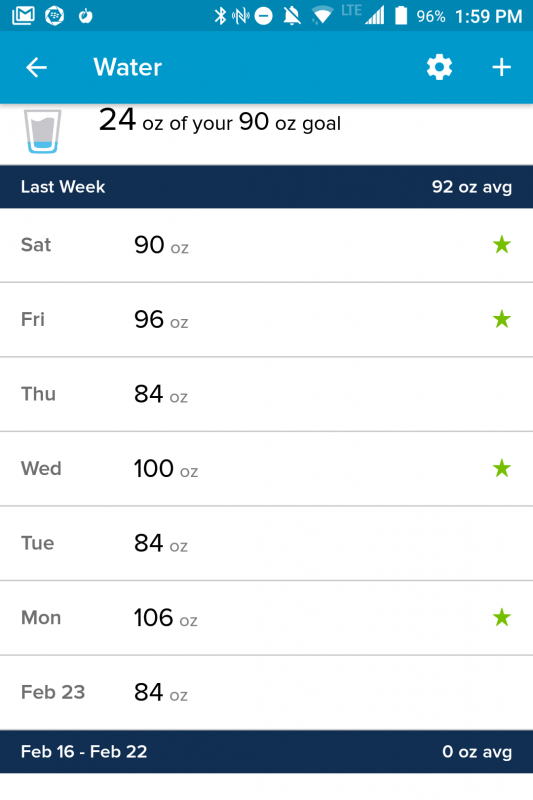Tap the Bluetooth icon in status bar
The height and width of the screenshot is (800, 533).
point(220,16)
